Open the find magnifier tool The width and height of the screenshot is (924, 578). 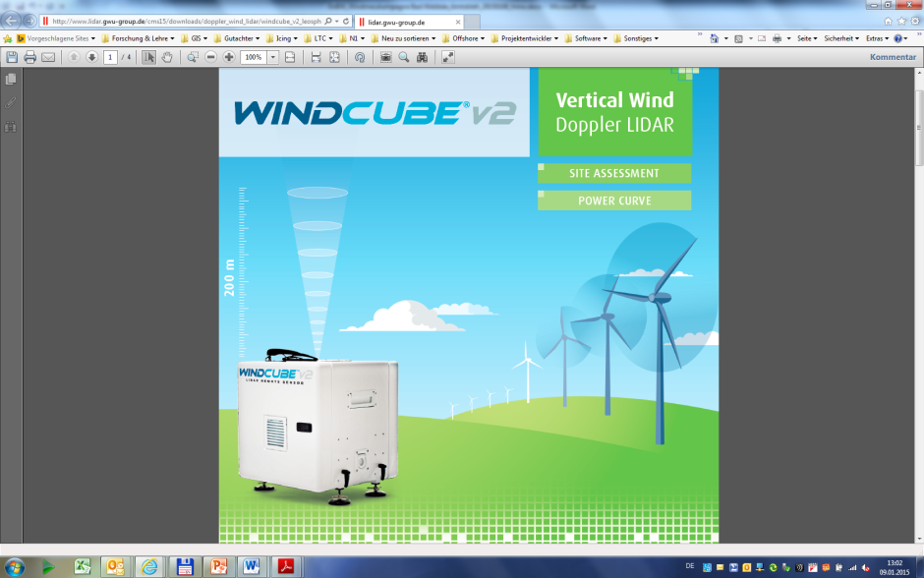coord(404,57)
